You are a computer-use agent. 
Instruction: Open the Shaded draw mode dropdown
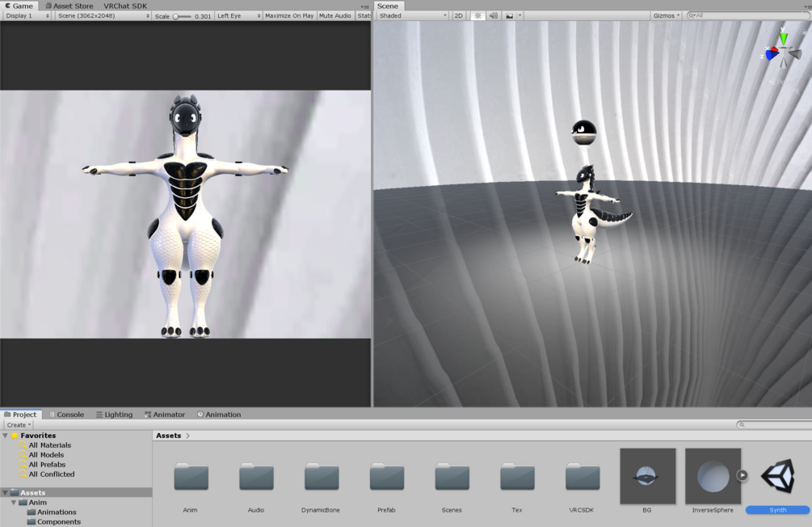(413, 15)
